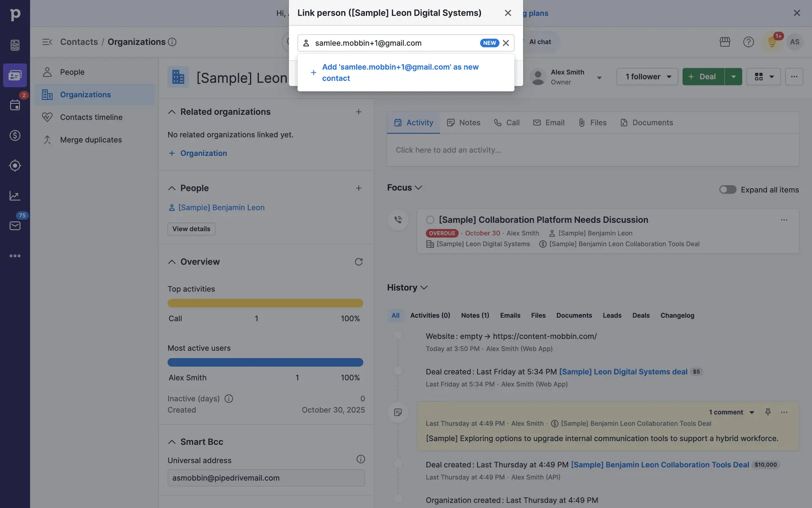The image size is (812, 508).
Task: Collapse the Related organizations section
Action: (172, 112)
